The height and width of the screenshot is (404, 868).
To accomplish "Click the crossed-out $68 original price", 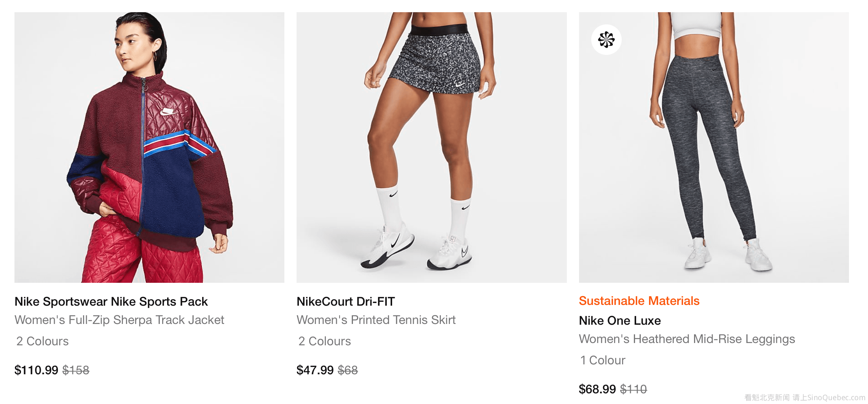I will point(348,370).
